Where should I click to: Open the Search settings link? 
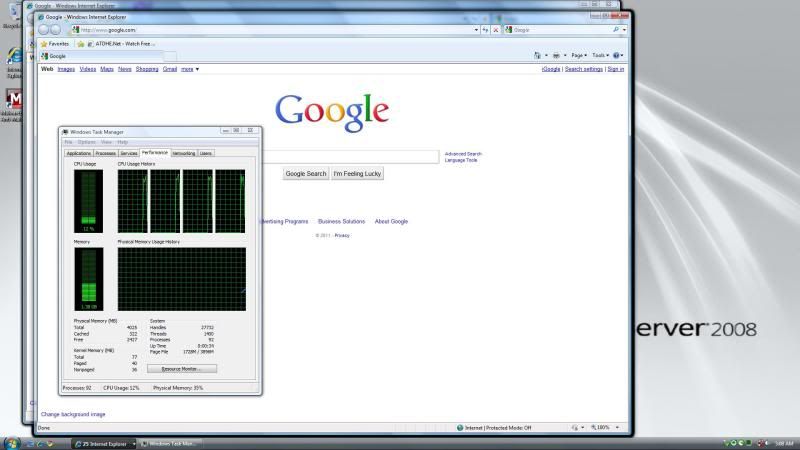(584, 69)
